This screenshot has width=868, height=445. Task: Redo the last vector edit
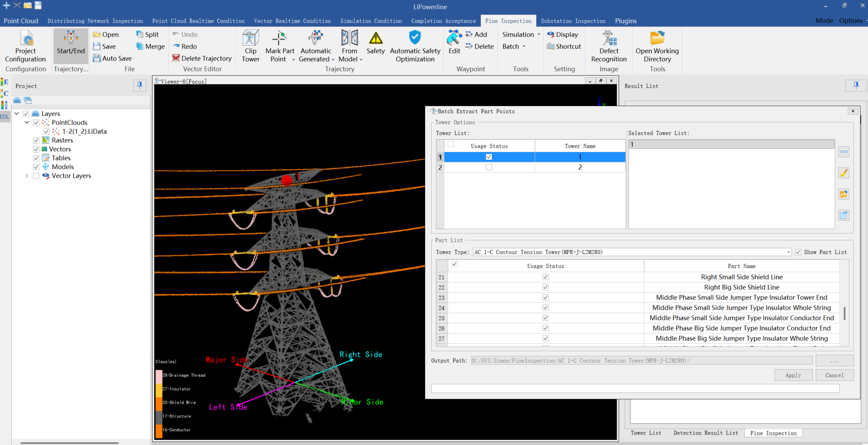(185, 46)
